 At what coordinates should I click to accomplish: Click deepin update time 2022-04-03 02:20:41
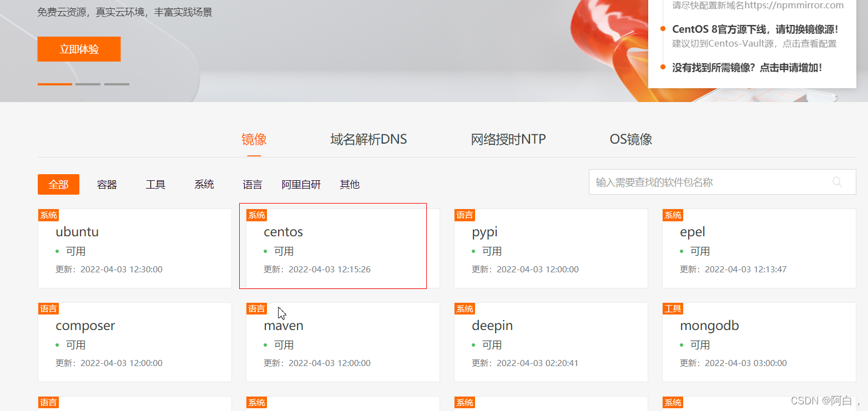tap(538, 363)
